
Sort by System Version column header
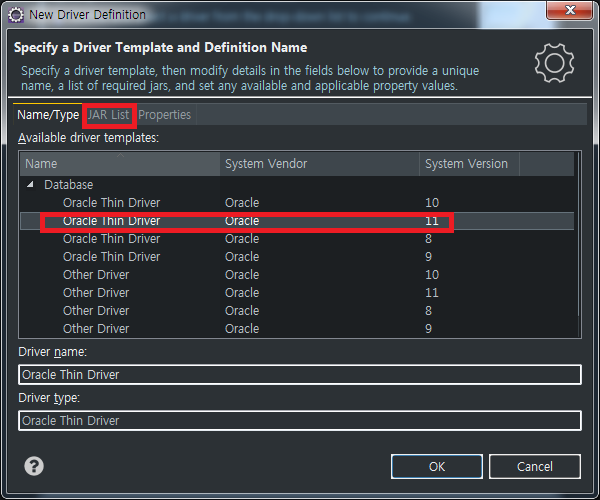point(470,164)
